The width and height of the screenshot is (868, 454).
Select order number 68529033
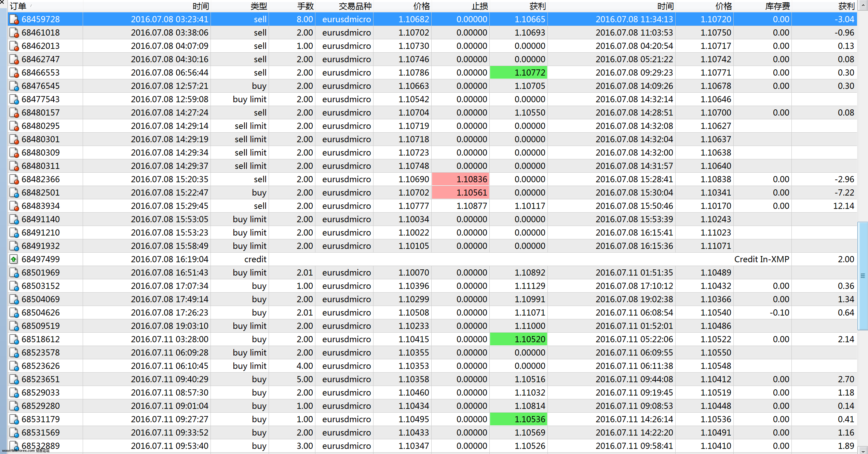point(41,393)
